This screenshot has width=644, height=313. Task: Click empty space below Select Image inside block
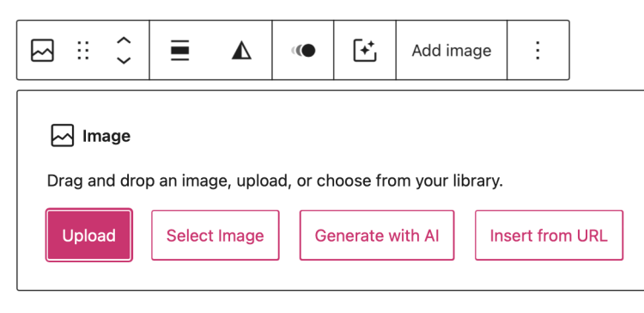click(x=216, y=275)
